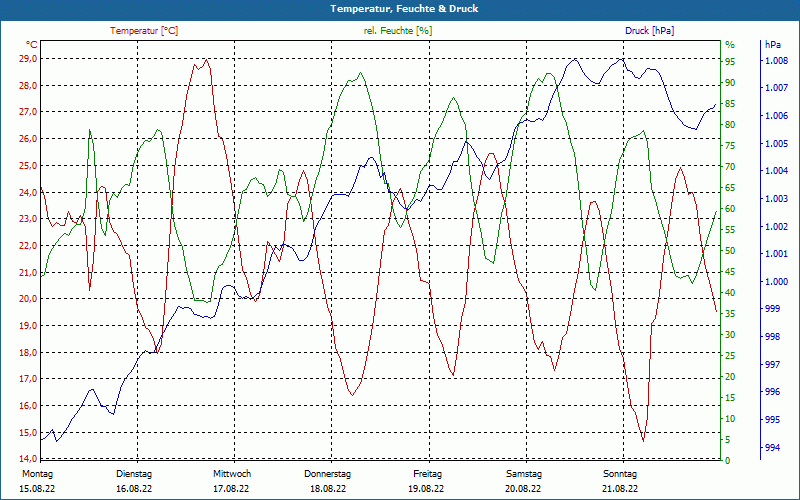Click the 'Sonntag' day label
The height and width of the screenshot is (500, 800).
click(620, 474)
